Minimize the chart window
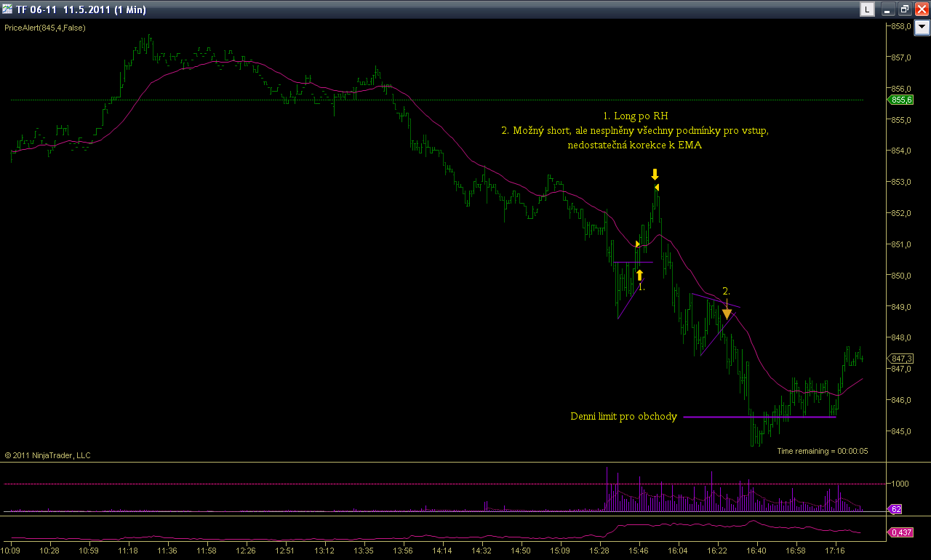Screen dimensions: 931x560 pyautogui.click(x=889, y=9)
